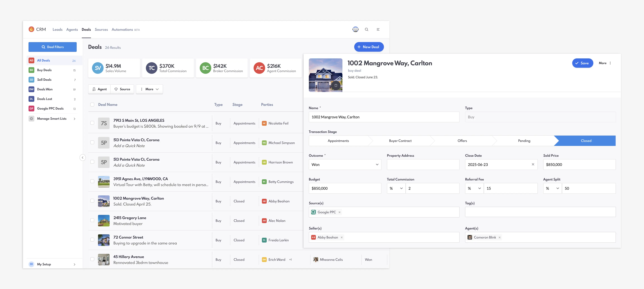Set transaction stage to Pending
Screen dimensions: 644x289
[524, 141]
